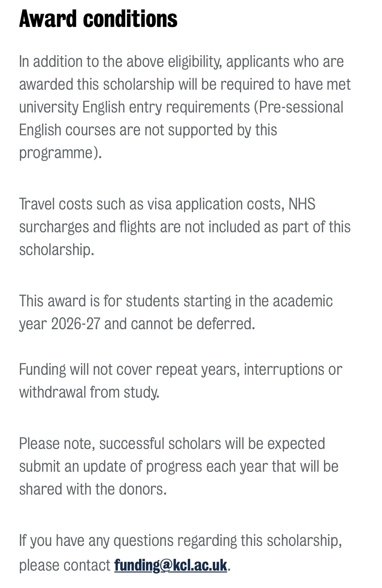Click the word interruptions
The height and width of the screenshot is (588, 382).
click(284, 370)
